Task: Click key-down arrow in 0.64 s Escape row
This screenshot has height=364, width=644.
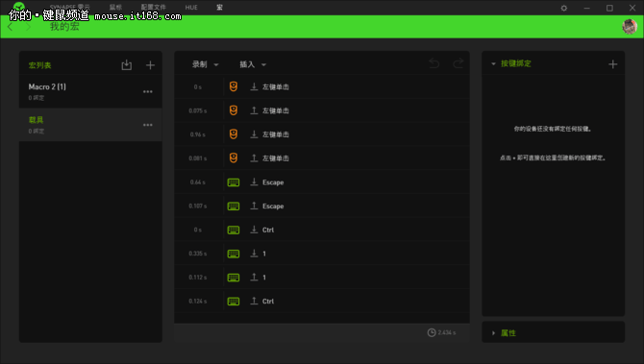Action: point(254,182)
